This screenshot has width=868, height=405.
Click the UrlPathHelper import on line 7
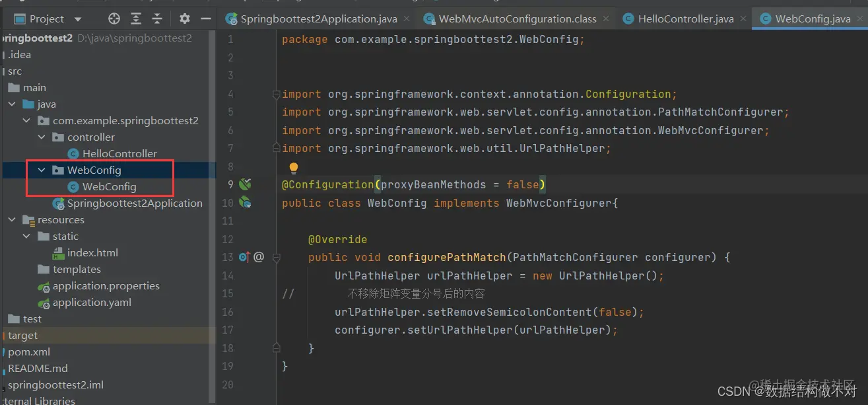point(446,149)
